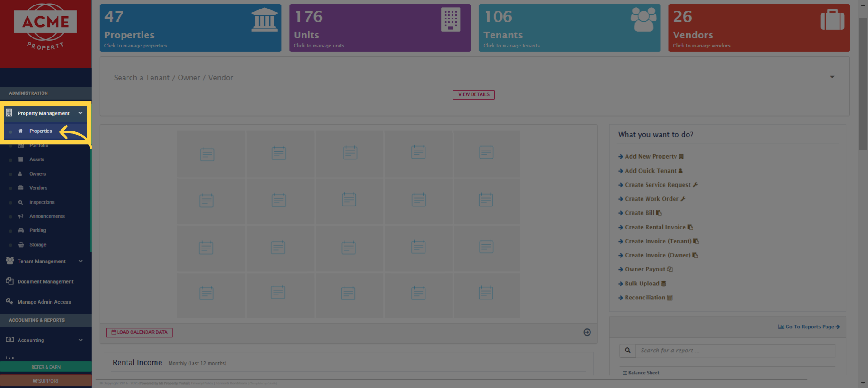Click the REFER & EARN button
This screenshot has height=388, width=868.
pyautogui.click(x=46, y=367)
